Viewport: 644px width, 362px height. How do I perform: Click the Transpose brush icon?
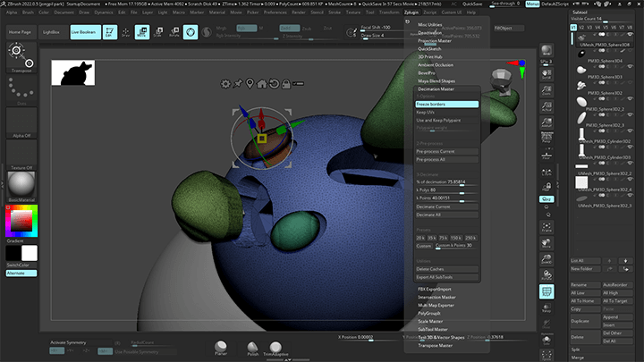[x=21, y=57]
